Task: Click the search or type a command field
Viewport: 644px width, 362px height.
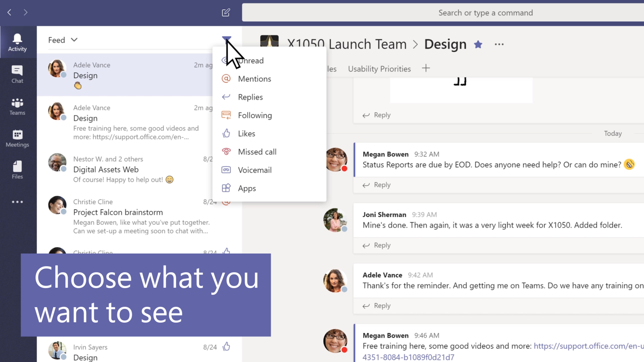Action: tap(485, 12)
